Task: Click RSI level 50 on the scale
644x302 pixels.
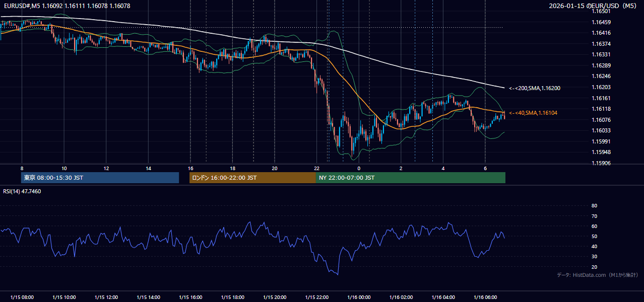Action: (594, 236)
